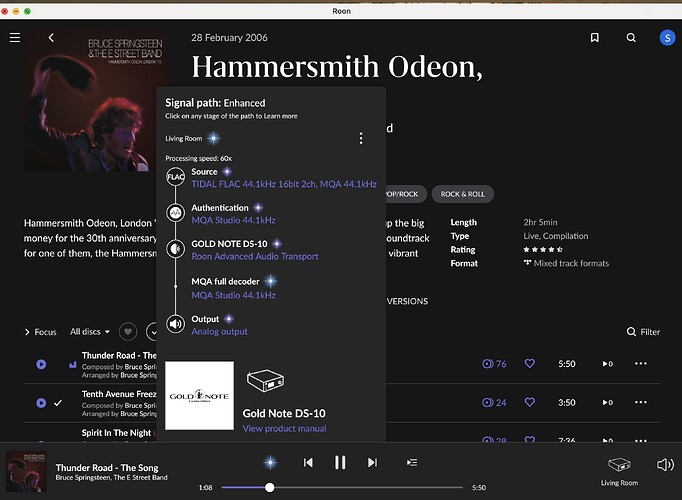Click the GOLD NOTE DS-10 stage icon
This screenshot has height=500, width=682.
click(175, 249)
